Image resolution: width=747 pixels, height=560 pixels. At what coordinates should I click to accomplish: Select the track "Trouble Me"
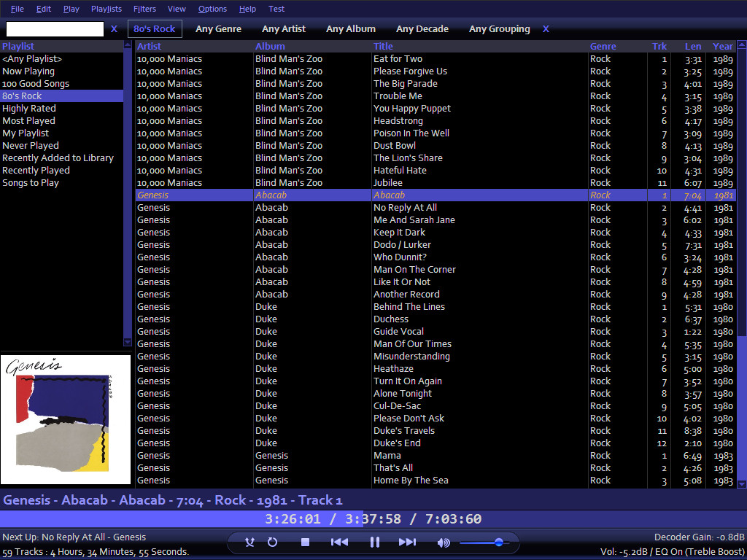click(436, 96)
